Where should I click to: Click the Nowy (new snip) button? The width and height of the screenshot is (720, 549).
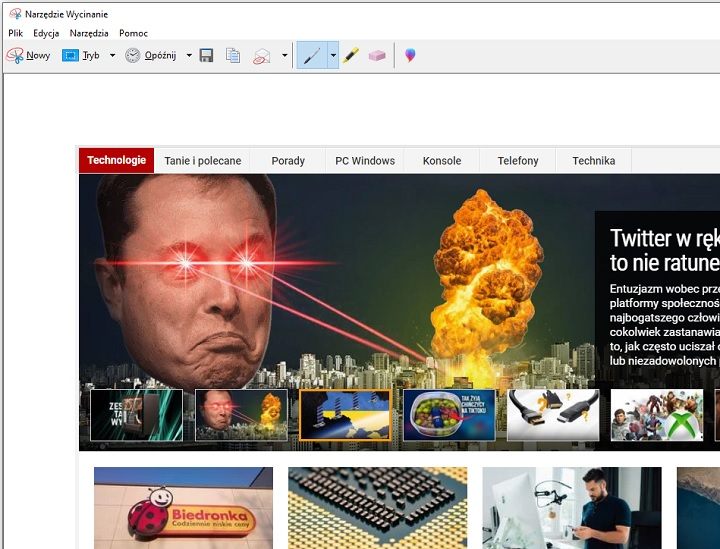click(x=28, y=56)
